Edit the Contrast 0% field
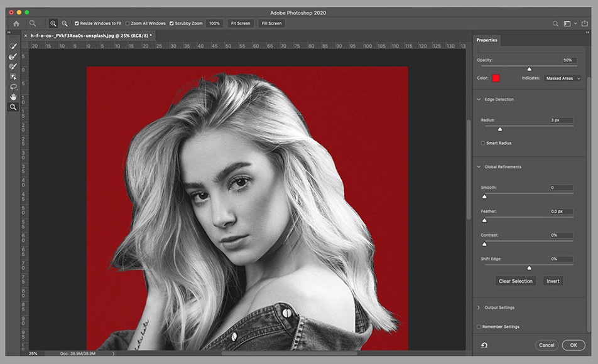598x364 pixels. pyautogui.click(x=562, y=235)
